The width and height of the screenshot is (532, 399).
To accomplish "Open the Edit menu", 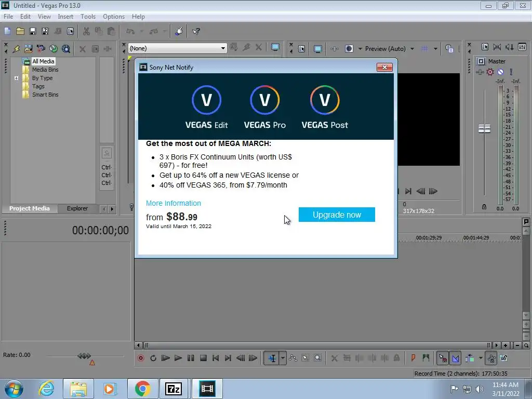I will (25, 16).
